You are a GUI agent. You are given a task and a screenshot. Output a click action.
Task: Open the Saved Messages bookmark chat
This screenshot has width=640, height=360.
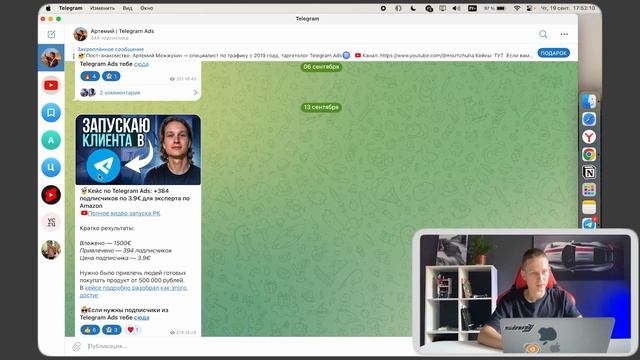tap(51, 113)
